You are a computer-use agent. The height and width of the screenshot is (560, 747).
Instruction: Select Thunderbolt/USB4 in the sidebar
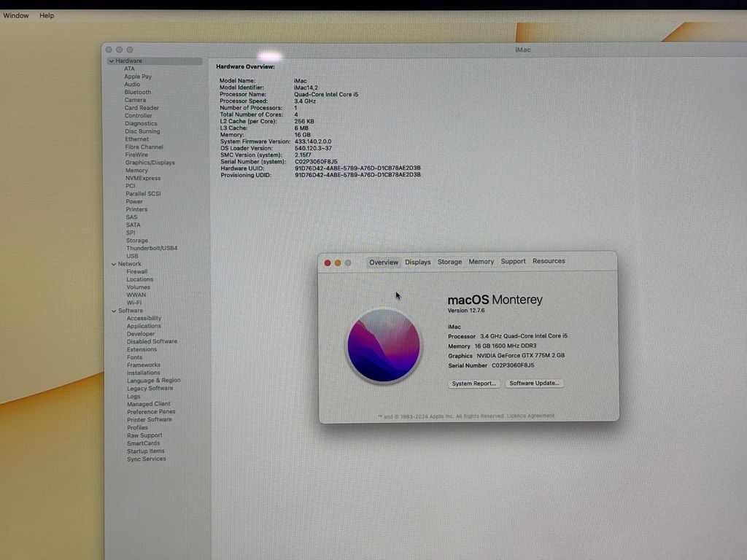point(152,248)
